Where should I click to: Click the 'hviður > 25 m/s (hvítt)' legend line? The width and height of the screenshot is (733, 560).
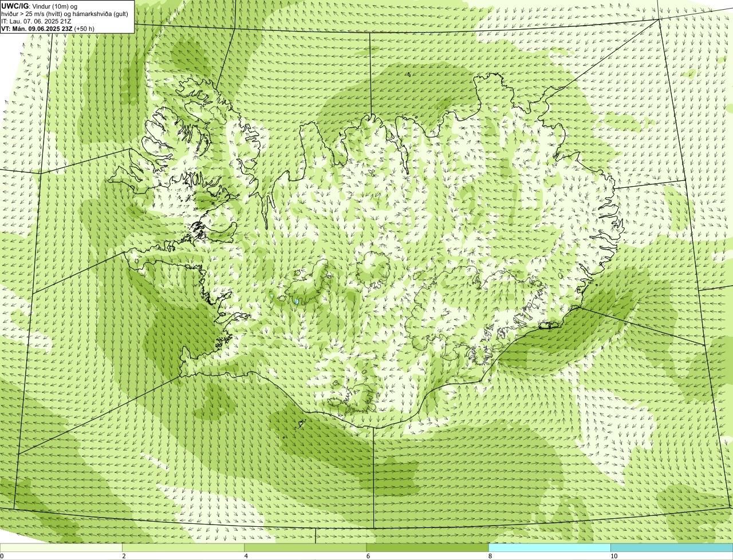[65, 14]
